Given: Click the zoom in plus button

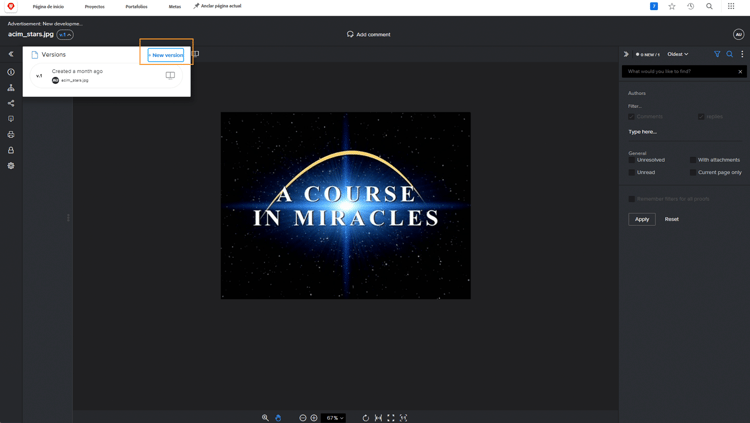Looking at the screenshot, I should point(314,418).
